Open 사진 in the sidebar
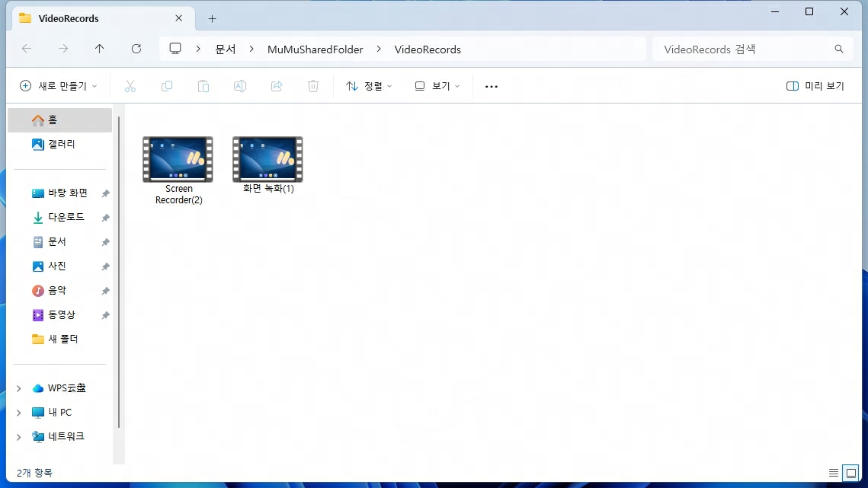 pyautogui.click(x=59, y=266)
